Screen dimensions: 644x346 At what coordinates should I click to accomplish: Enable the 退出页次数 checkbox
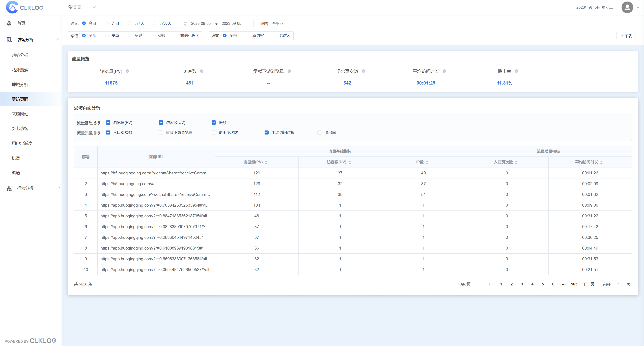(214, 132)
